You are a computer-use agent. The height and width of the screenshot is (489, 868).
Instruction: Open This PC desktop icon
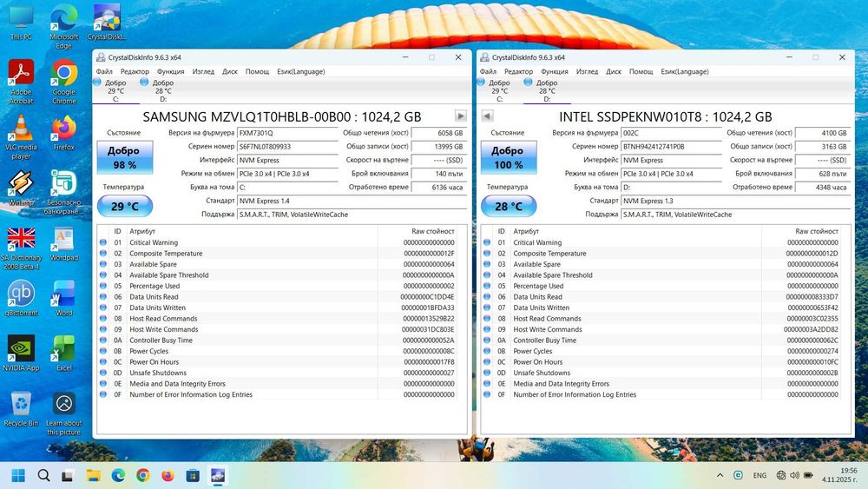[x=21, y=23]
